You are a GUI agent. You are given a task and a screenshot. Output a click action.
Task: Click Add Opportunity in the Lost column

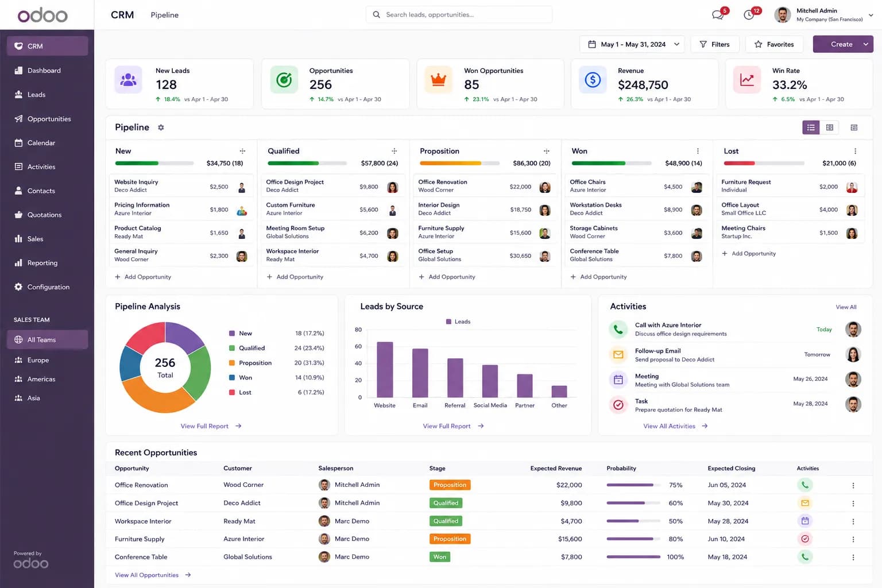749,253
